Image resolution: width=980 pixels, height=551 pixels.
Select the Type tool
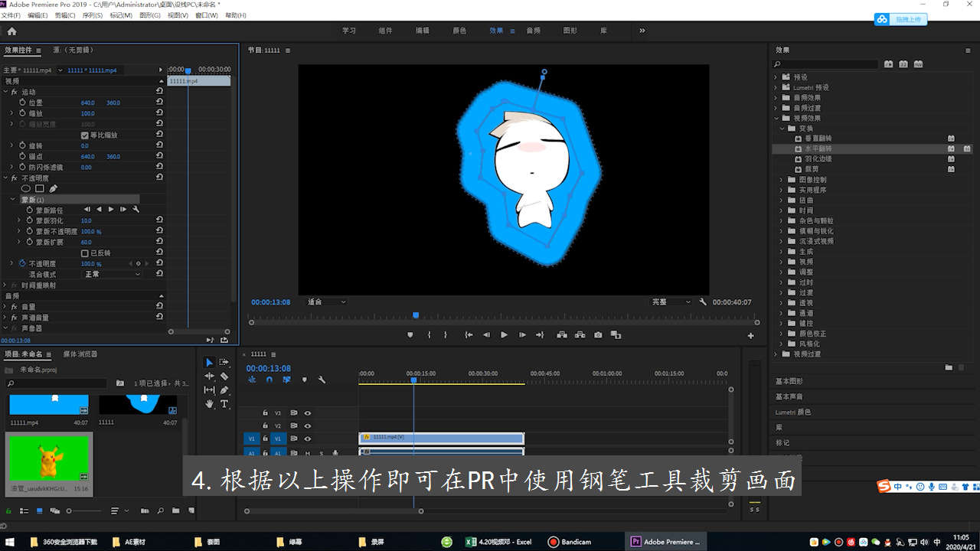coord(224,403)
